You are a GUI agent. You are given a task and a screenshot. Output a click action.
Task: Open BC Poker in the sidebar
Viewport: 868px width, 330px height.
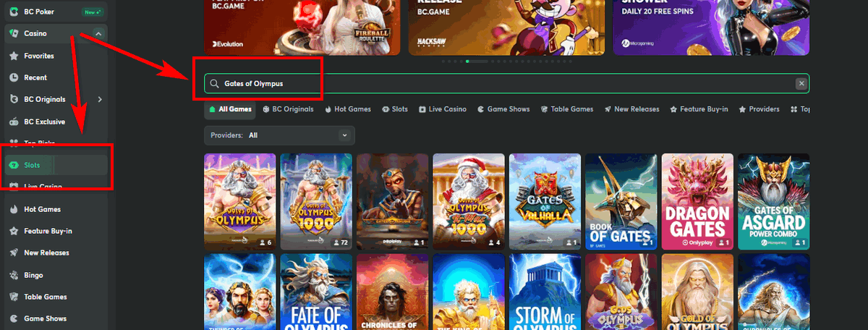tap(55, 12)
